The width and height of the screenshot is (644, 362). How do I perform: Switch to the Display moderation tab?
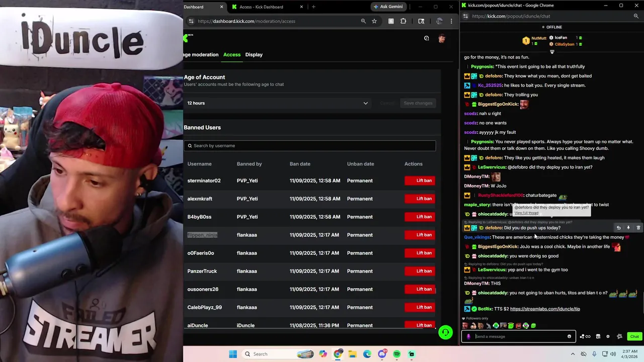point(254,54)
